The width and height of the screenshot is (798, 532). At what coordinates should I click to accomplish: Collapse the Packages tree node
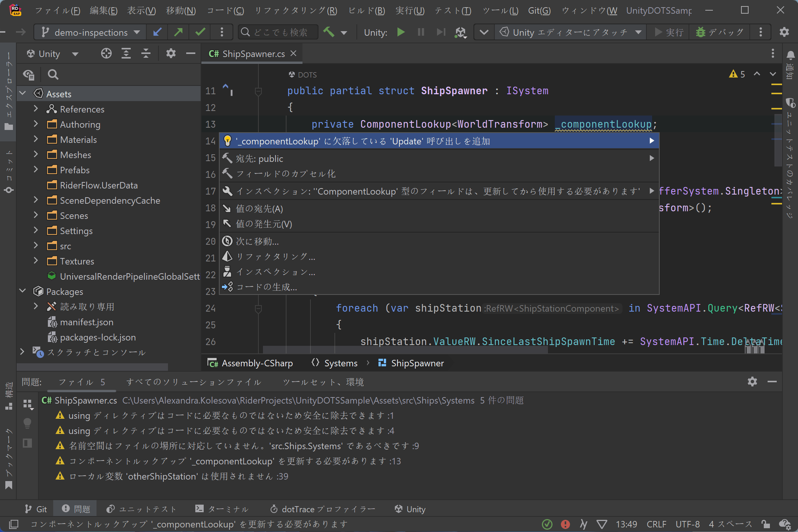point(23,291)
